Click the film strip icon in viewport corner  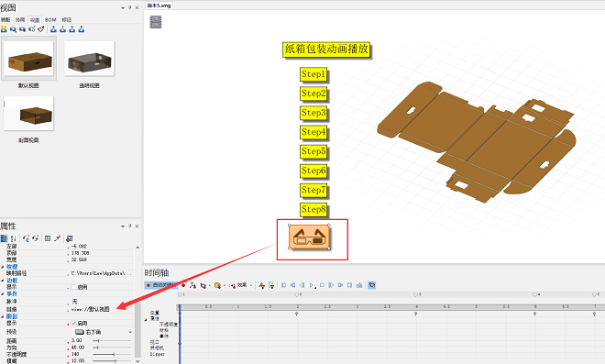(x=156, y=22)
